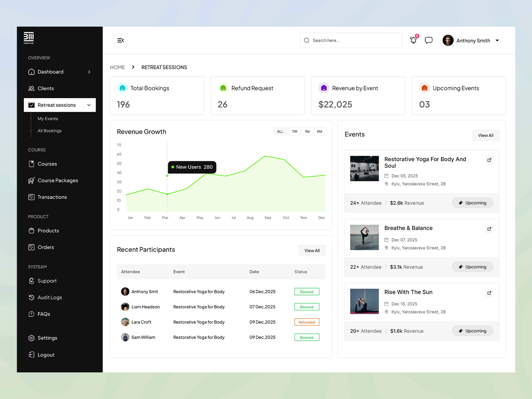The width and height of the screenshot is (532, 399).
Task: Open the notifications bell
Action: tap(413, 40)
